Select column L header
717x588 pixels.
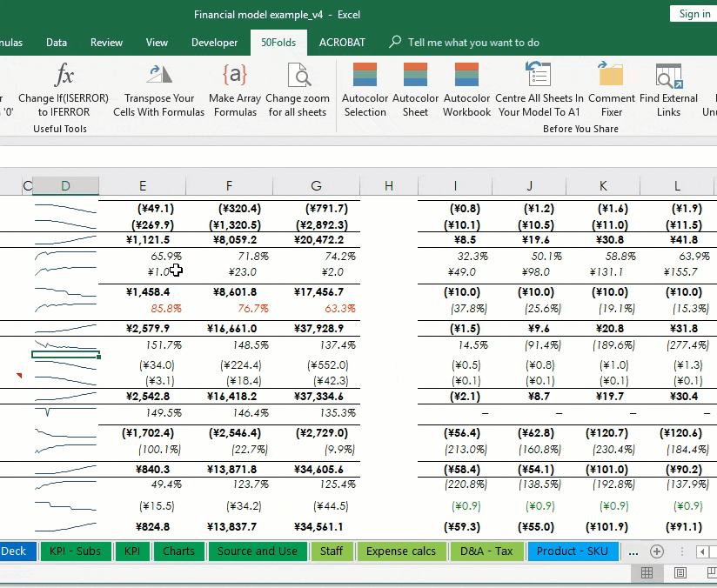point(677,185)
